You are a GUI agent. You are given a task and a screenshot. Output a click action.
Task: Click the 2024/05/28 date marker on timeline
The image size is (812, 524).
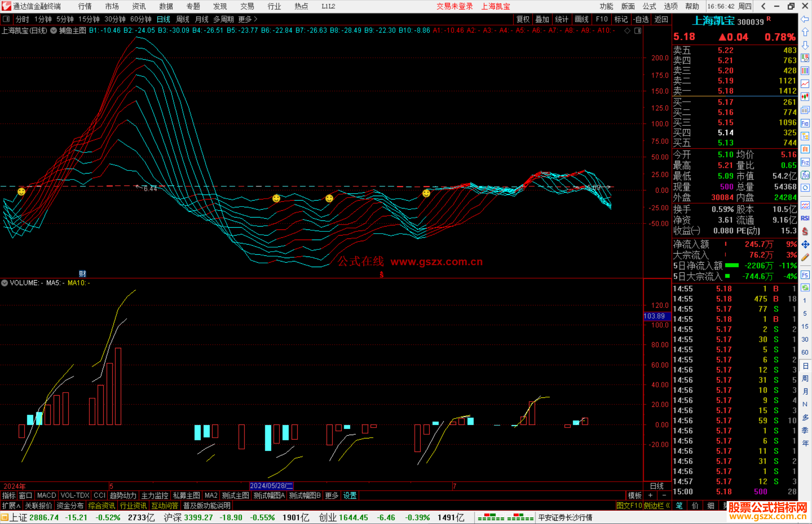[x=271, y=486]
